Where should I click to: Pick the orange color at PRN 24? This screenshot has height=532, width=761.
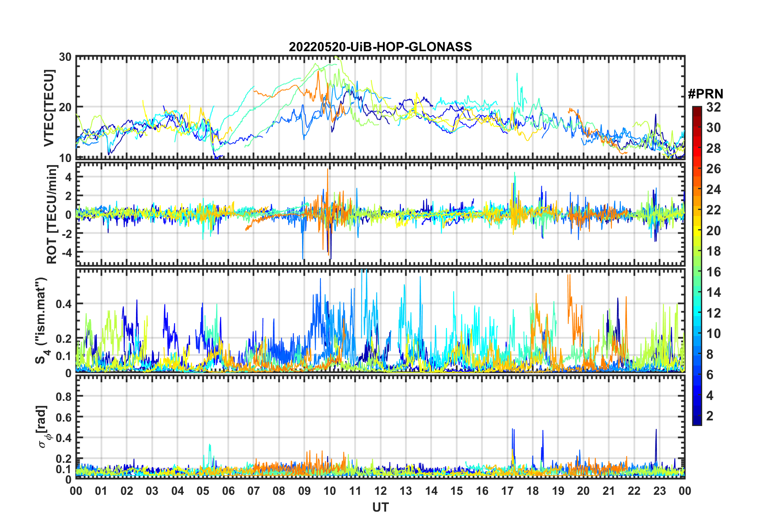coord(697,190)
